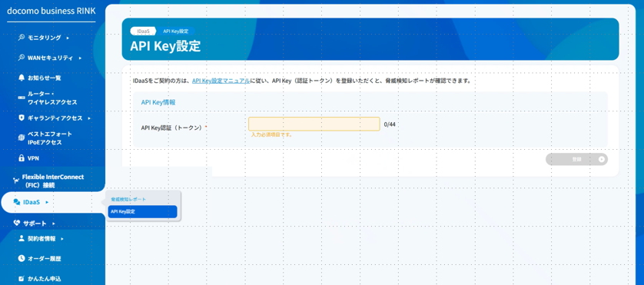This screenshot has height=285, width=644.
Task: Click the ルーター・ワイヤレスアクセス router icon
Action: pos(22,98)
